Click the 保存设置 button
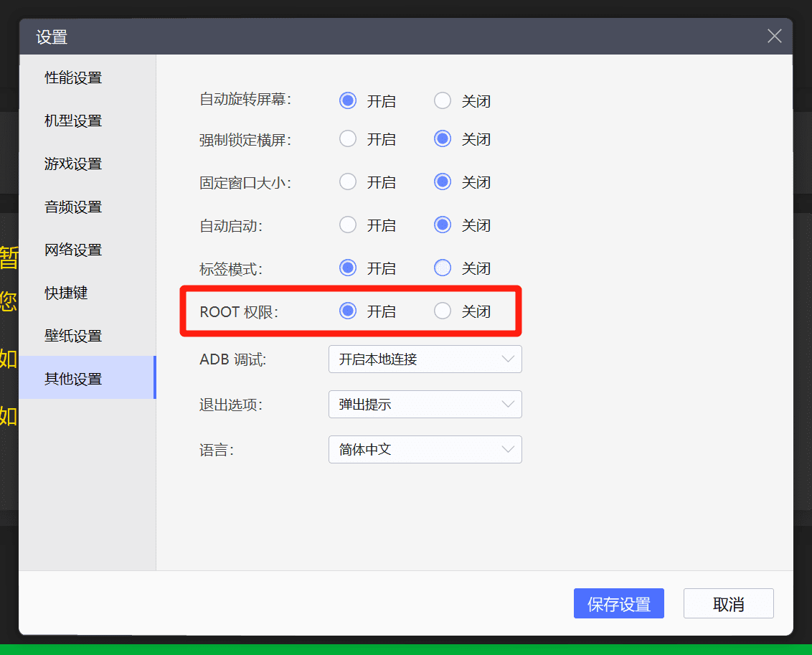The width and height of the screenshot is (812, 655). tap(618, 604)
